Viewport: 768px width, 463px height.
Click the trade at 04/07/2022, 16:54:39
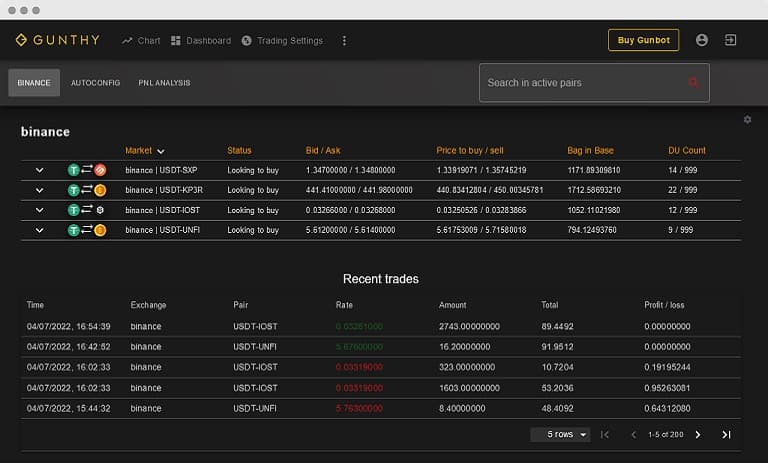(69, 327)
